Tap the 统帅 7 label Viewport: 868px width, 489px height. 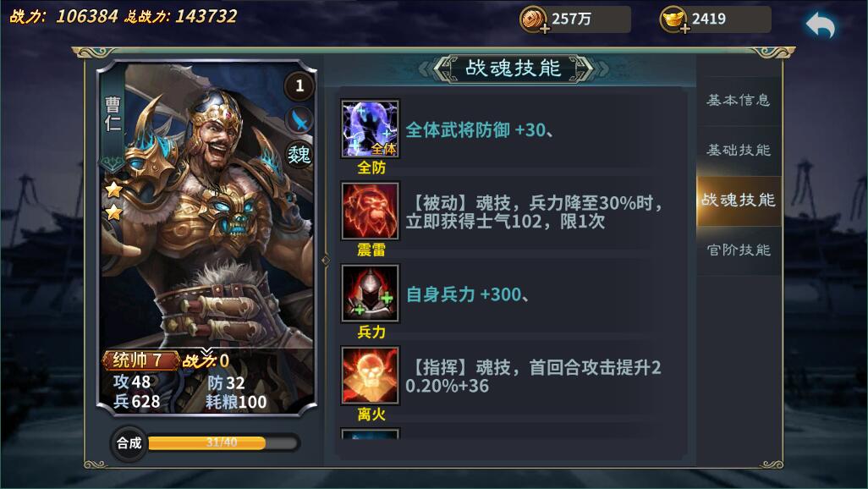(139, 360)
